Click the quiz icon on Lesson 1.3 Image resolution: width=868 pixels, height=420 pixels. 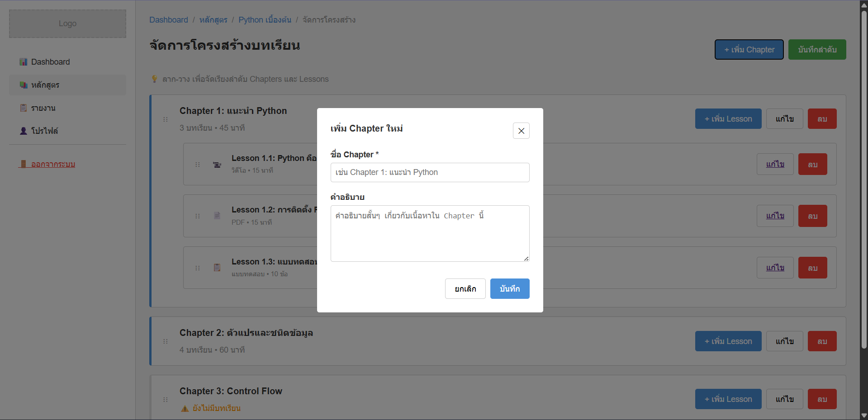pyautogui.click(x=217, y=268)
